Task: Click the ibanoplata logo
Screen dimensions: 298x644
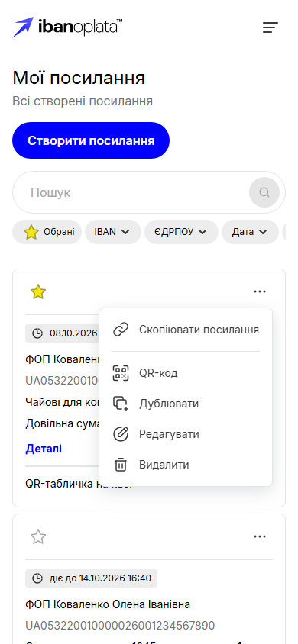Action: click(67, 27)
